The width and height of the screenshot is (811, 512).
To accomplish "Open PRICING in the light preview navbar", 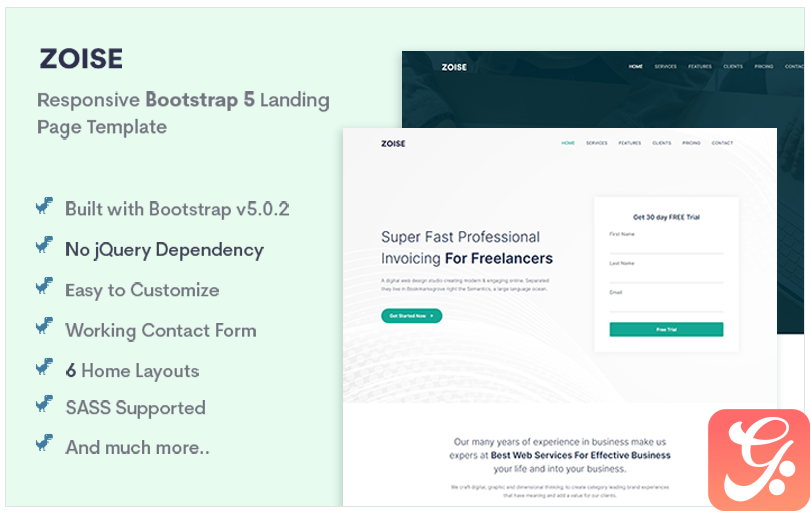I will (691, 143).
